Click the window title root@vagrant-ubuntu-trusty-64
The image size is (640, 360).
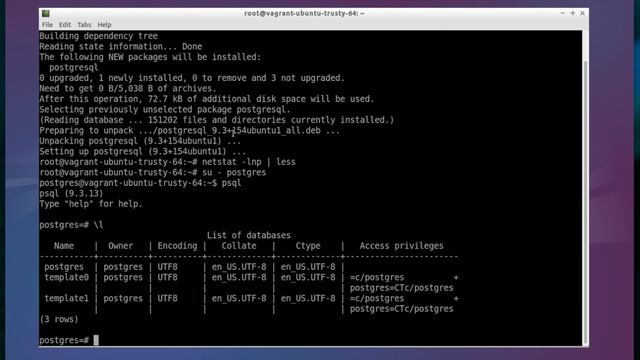click(x=304, y=13)
